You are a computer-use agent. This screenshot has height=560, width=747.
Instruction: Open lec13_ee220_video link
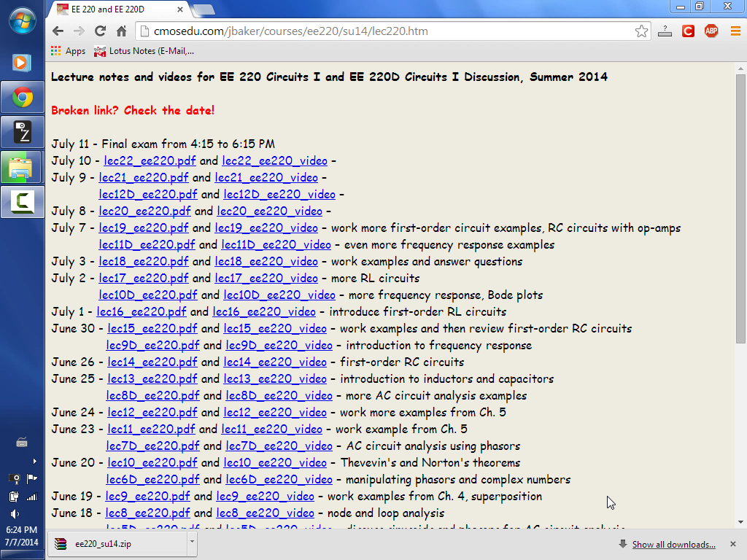point(275,378)
